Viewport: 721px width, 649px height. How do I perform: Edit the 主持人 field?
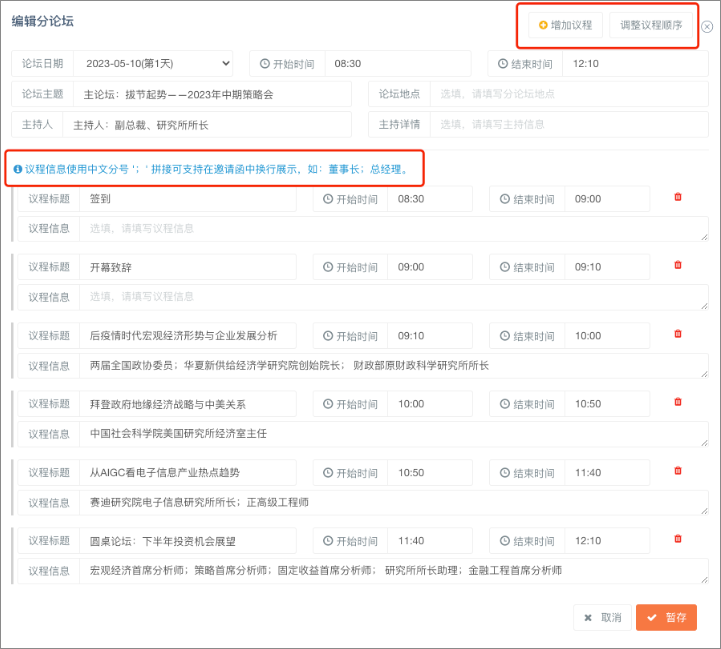[x=207, y=125]
